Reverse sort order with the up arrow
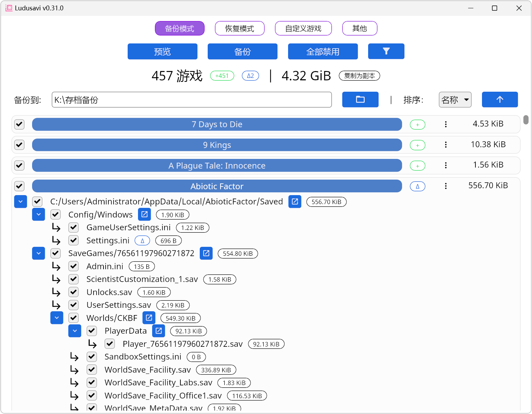 pyautogui.click(x=500, y=100)
